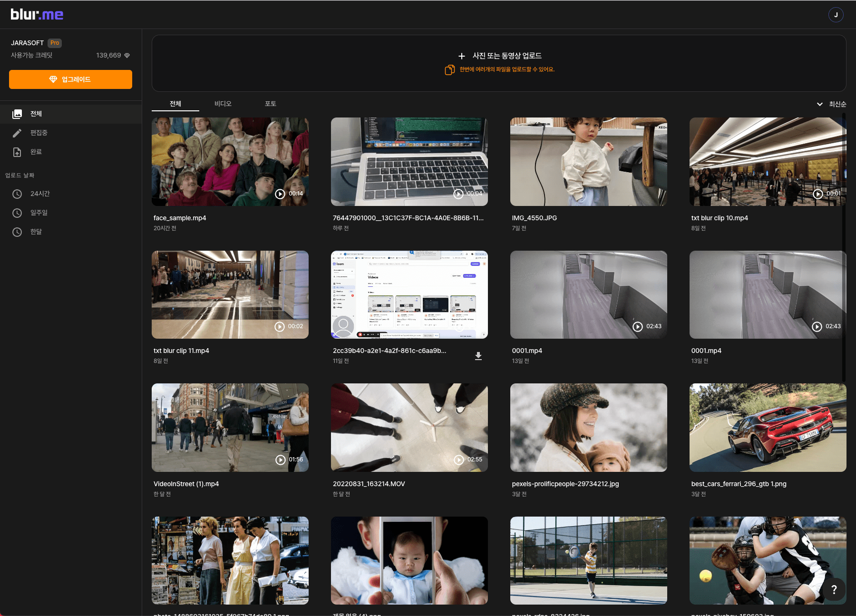Open the user profile avatar J
The height and width of the screenshot is (616, 856).
pyautogui.click(x=836, y=15)
